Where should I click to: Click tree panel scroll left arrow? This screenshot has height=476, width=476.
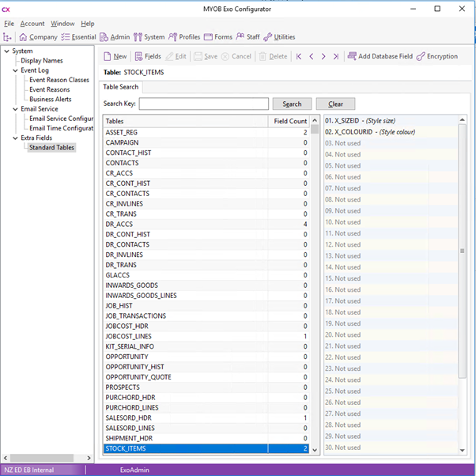tap(6, 458)
